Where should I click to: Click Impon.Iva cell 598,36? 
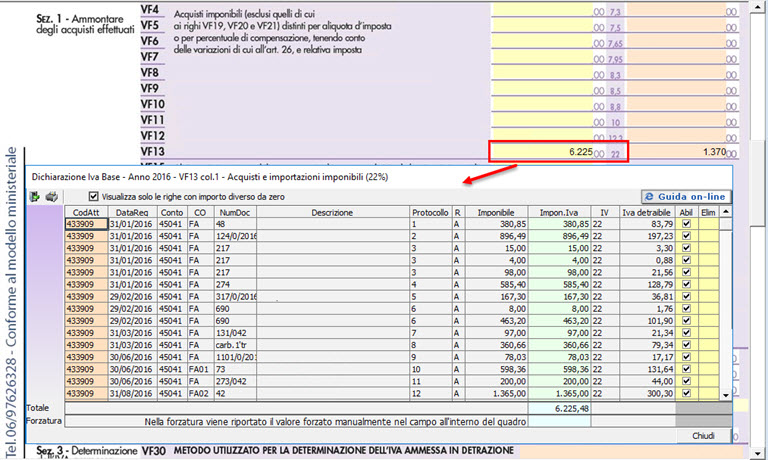coord(559,369)
